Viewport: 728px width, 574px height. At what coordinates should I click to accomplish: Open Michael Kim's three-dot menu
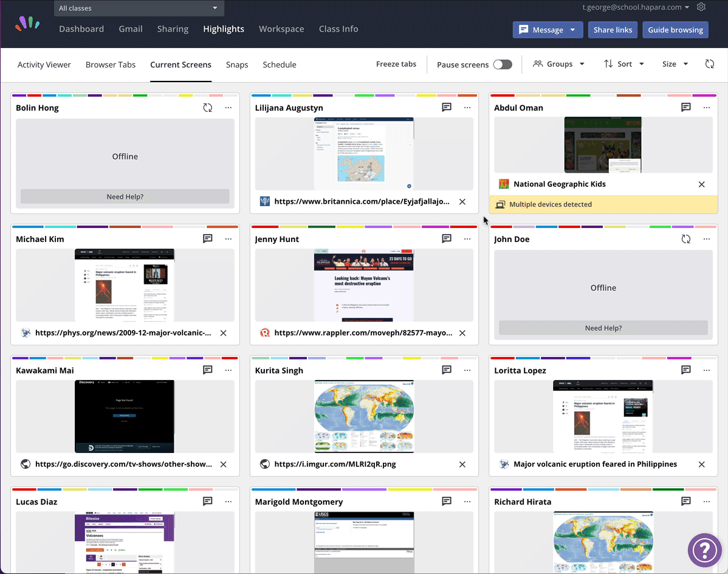(228, 239)
